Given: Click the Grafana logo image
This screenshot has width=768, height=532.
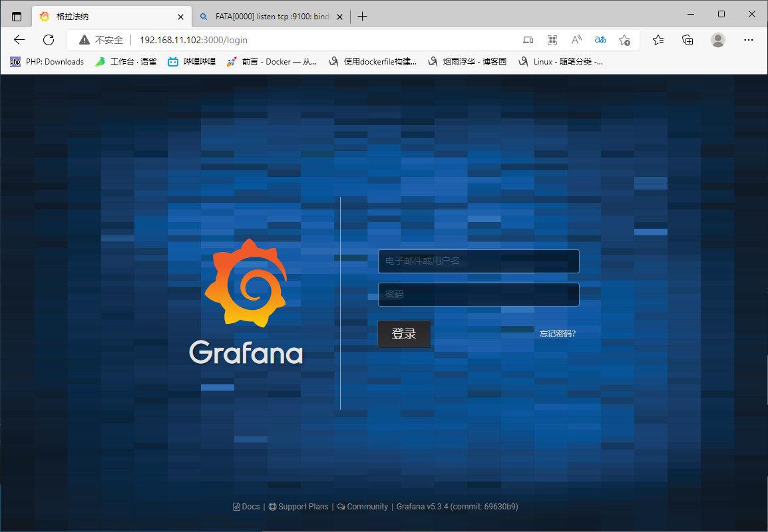Looking at the screenshot, I should (x=246, y=302).
